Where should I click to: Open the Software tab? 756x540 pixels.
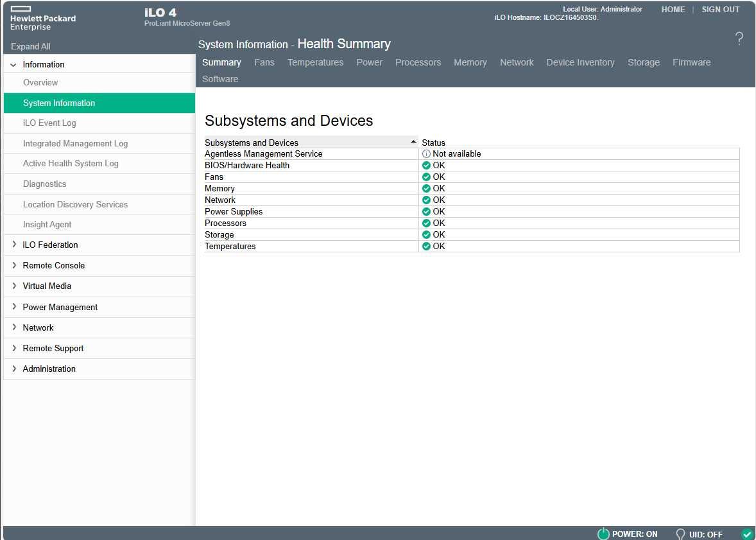pos(220,79)
